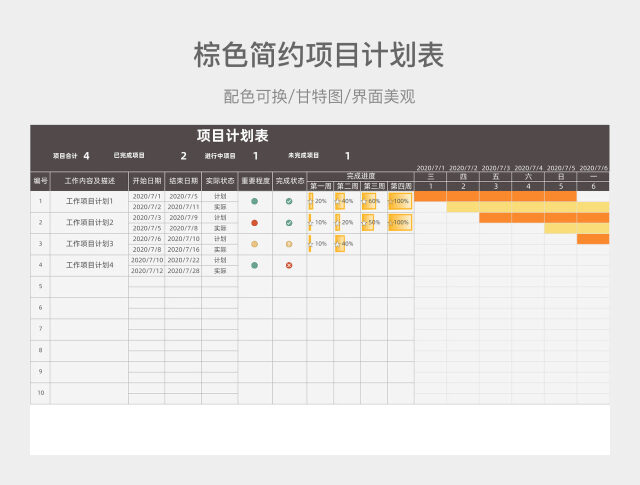Select 50% third-week progress bar of 工作项目计划2
640x485 pixels.
pyautogui.click(x=367, y=222)
